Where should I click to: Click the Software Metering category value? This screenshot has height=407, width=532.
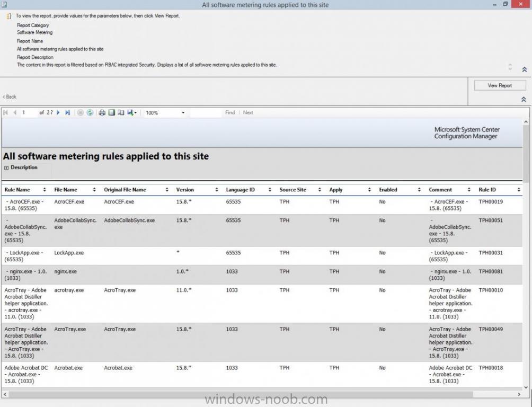tap(34, 32)
